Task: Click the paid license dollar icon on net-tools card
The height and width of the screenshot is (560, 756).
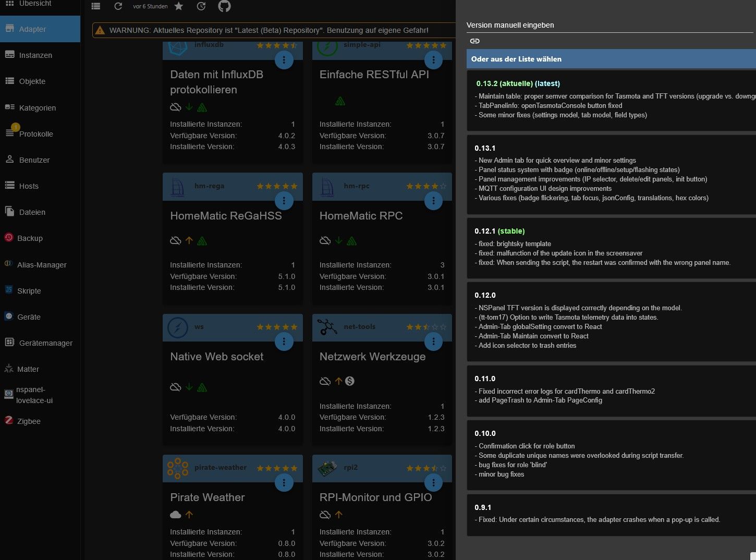Action: [350, 381]
